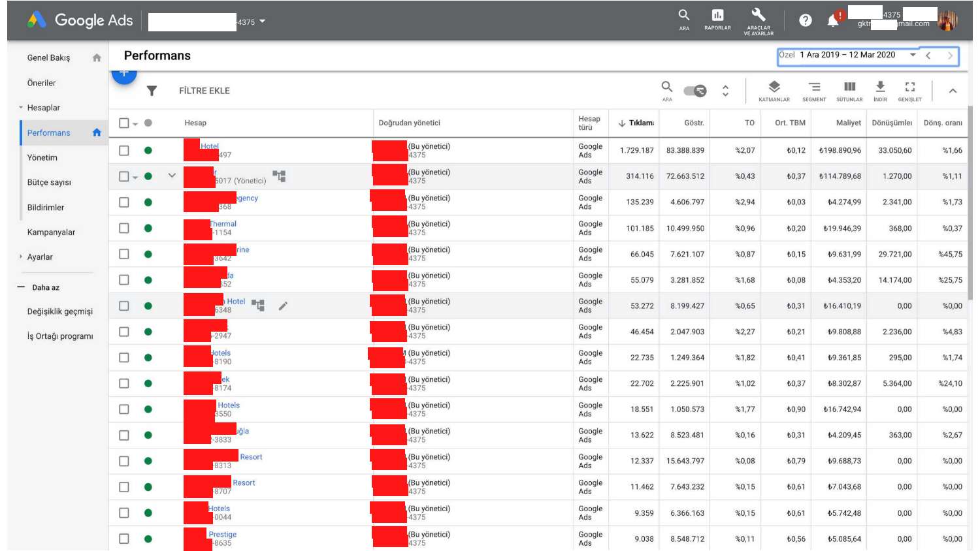Select Genel Bakış in the sidebar
The height and width of the screenshot is (551, 980).
pos(49,57)
